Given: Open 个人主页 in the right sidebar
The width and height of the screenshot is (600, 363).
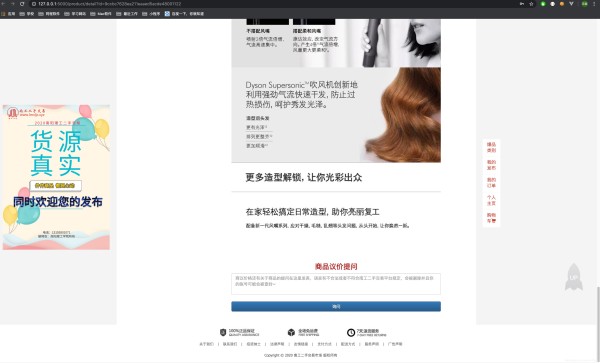Looking at the screenshot, I should click(x=491, y=200).
